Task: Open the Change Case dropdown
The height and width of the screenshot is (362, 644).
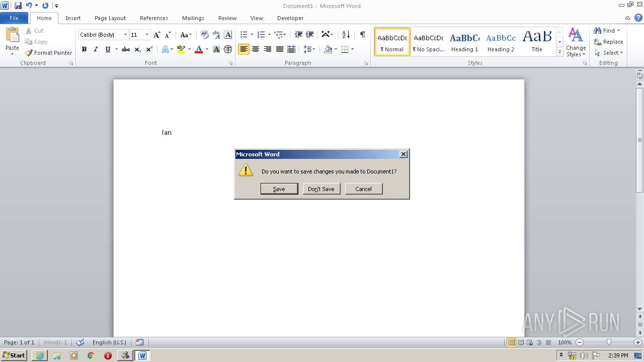Action: coord(186,35)
